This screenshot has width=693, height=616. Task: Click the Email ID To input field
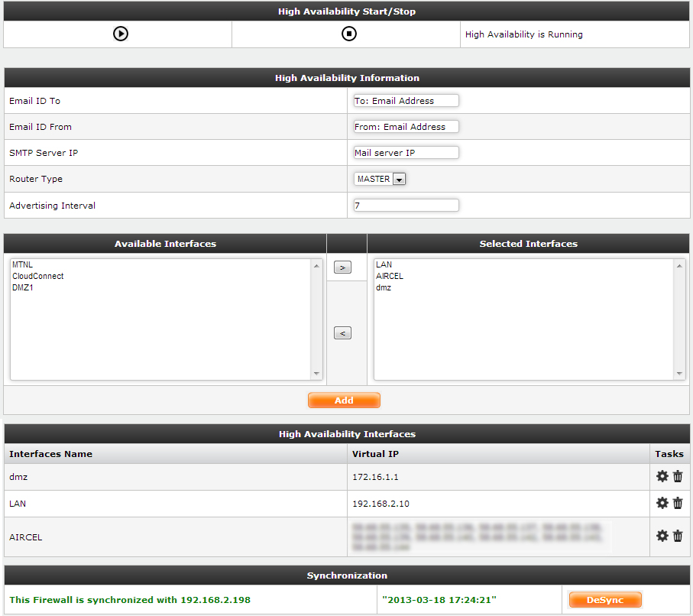click(x=406, y=101)
